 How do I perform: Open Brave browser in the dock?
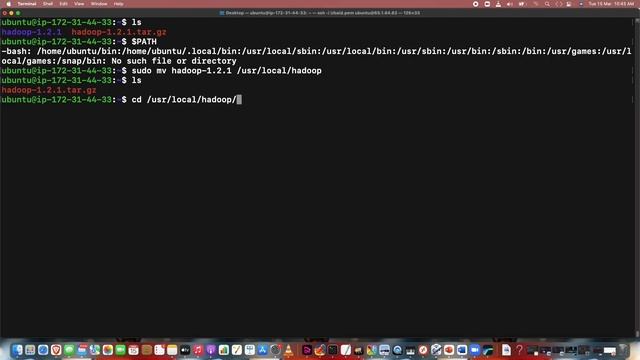pyautogui.click(x=56, y=350)
